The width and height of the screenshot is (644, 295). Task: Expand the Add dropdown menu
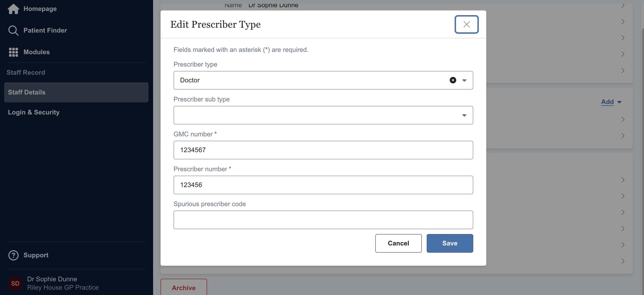611,102
